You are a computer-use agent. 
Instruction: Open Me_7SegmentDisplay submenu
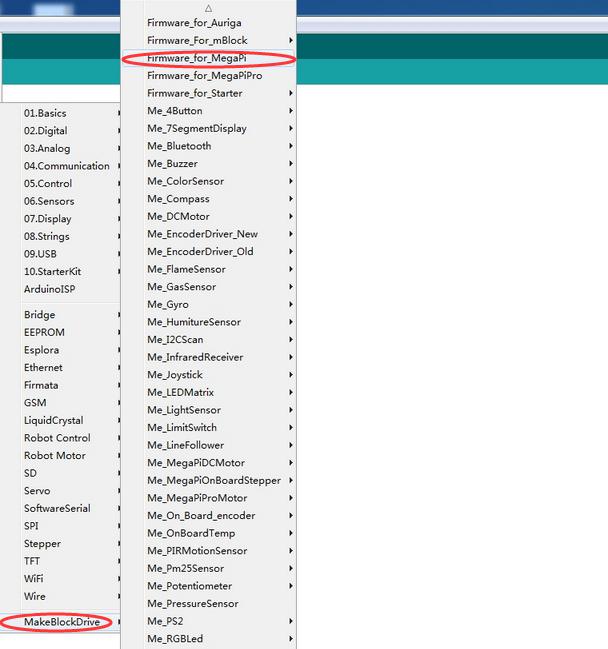coord(209,128)
